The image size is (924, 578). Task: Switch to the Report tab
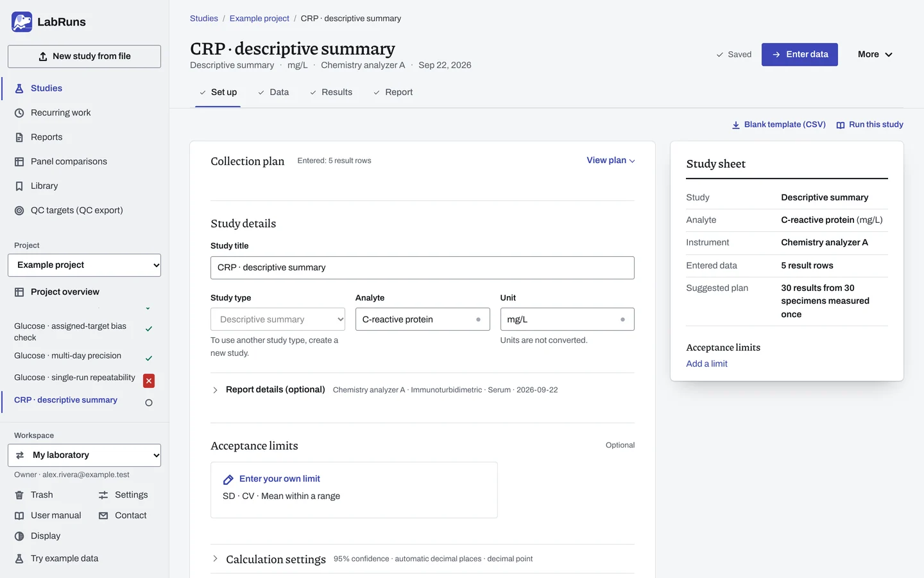click(x=393, y=92)
